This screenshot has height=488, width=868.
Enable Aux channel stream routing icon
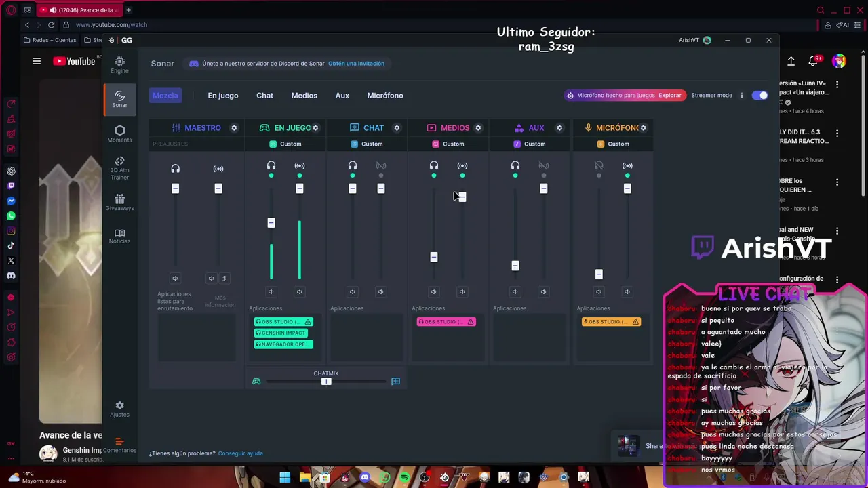(x=544, y=165)
